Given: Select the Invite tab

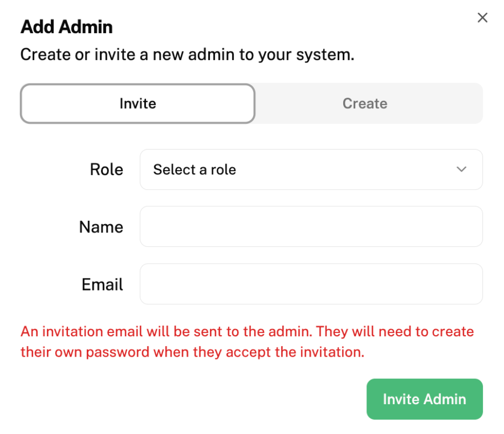Looking at the screenshot, I should point(137,103).
